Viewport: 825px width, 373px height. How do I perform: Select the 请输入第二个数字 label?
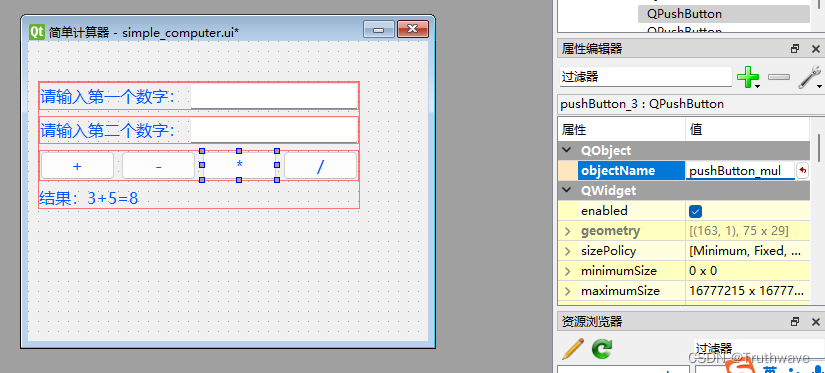coord(108,130)
